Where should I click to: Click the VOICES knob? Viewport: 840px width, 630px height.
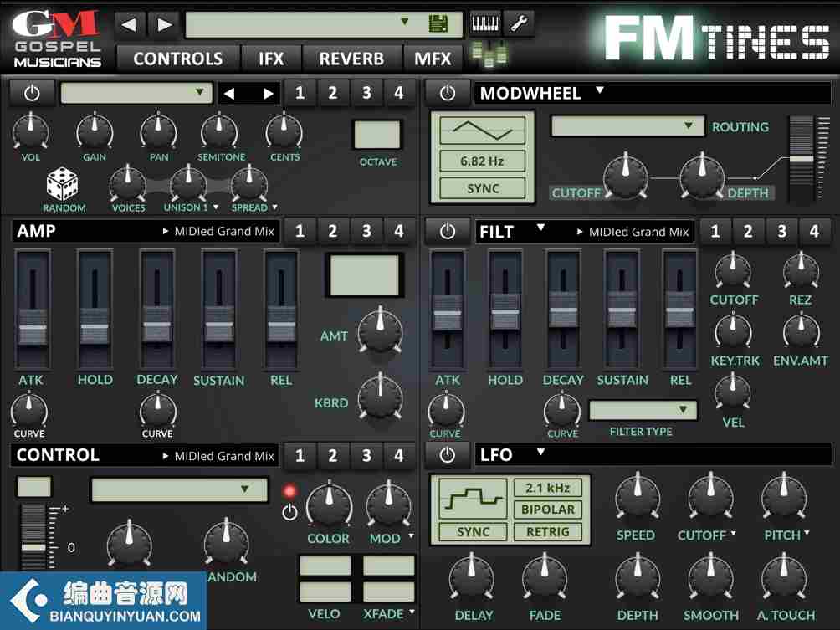pyautogui.click(x=128, y=183)
